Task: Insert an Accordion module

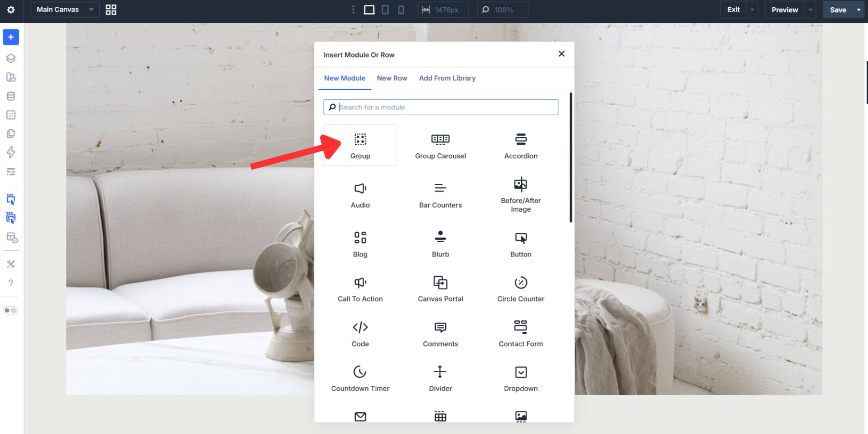Action: [520, 145]
